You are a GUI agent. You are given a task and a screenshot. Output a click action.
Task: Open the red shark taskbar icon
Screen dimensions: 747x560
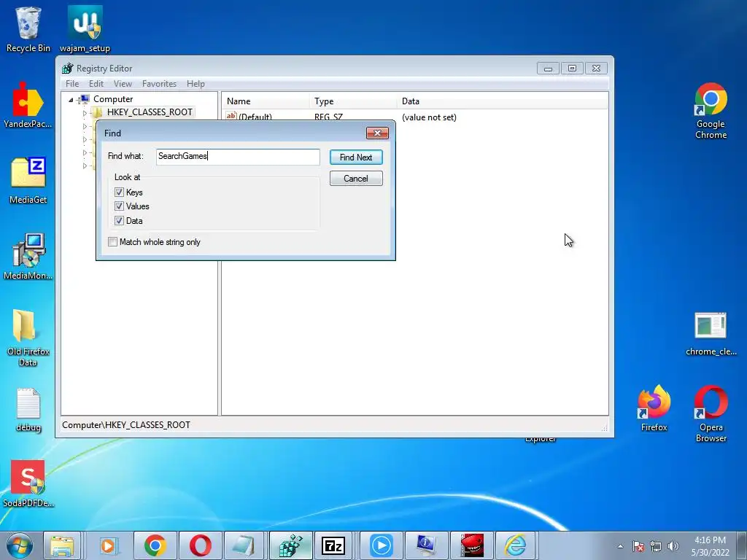(x=472, y=545)
